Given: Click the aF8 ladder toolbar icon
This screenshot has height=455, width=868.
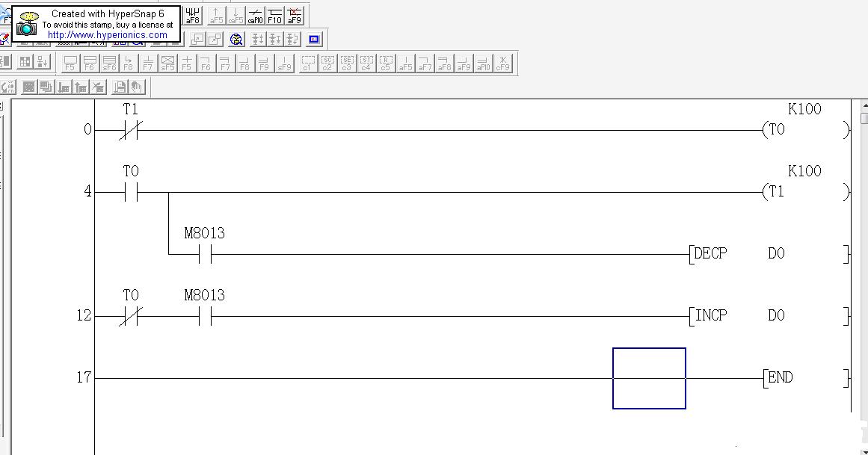Looking at the screenshot, I should 193,16.
